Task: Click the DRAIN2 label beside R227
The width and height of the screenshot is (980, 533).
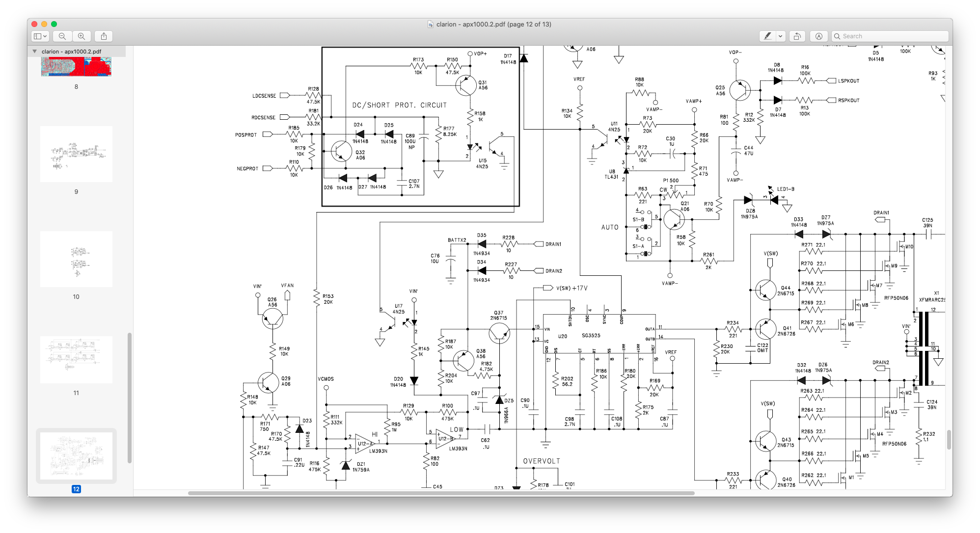Action: point(554,271)
